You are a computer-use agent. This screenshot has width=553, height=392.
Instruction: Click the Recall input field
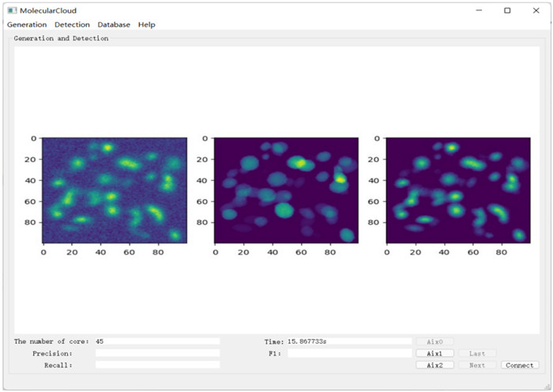click(x=157, y=365)
